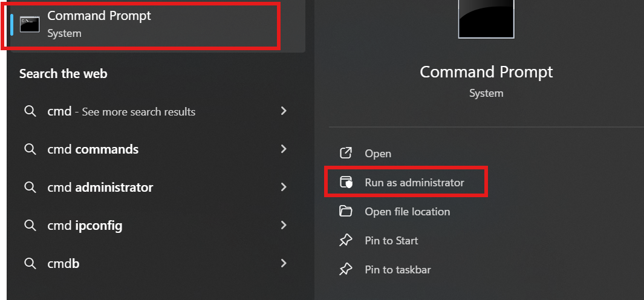644x300 pixels.
Task: Choose Pin to Start
Action: coord(391,241)
